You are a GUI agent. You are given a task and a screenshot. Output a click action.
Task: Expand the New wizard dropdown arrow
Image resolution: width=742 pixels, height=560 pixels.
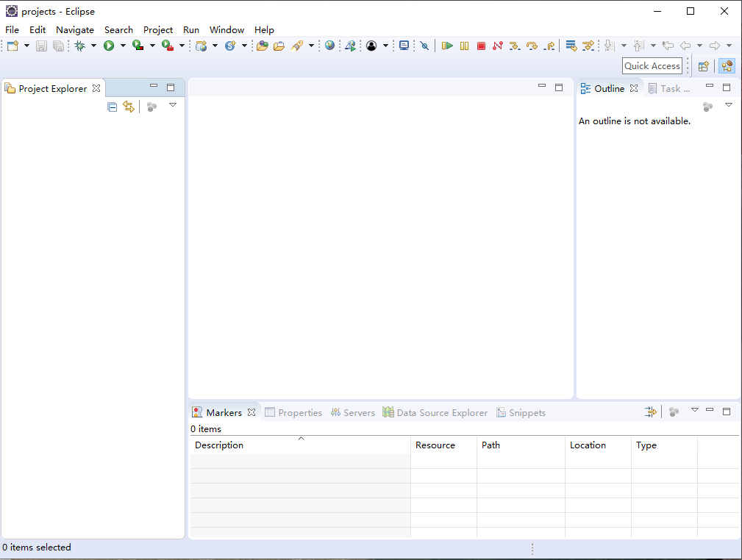pyautogui.click(x=26, y=46)
